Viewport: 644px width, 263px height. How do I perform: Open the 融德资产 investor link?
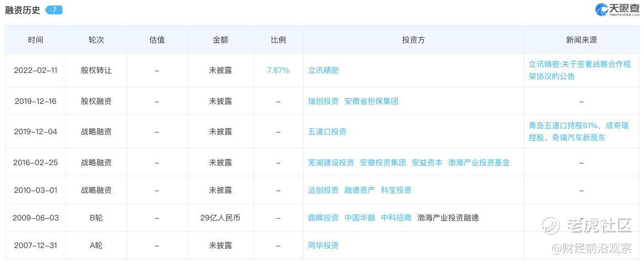pyautogui.click(x=359, y=190)
